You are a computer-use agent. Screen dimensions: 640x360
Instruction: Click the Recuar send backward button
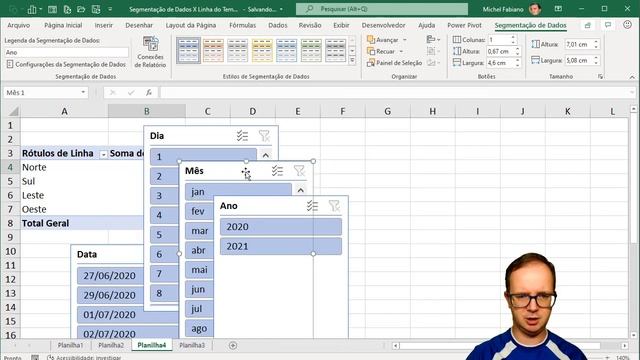381,51
